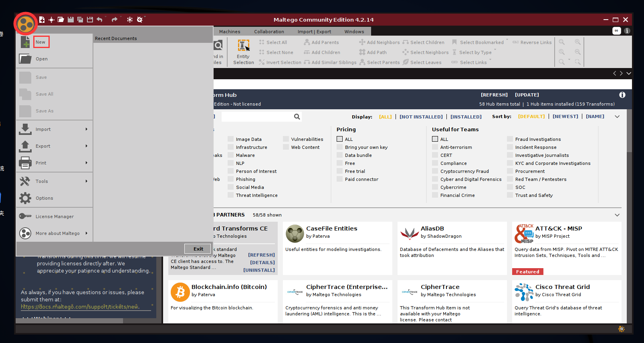Click the Open folder icon in title bar

pos(61,20)
